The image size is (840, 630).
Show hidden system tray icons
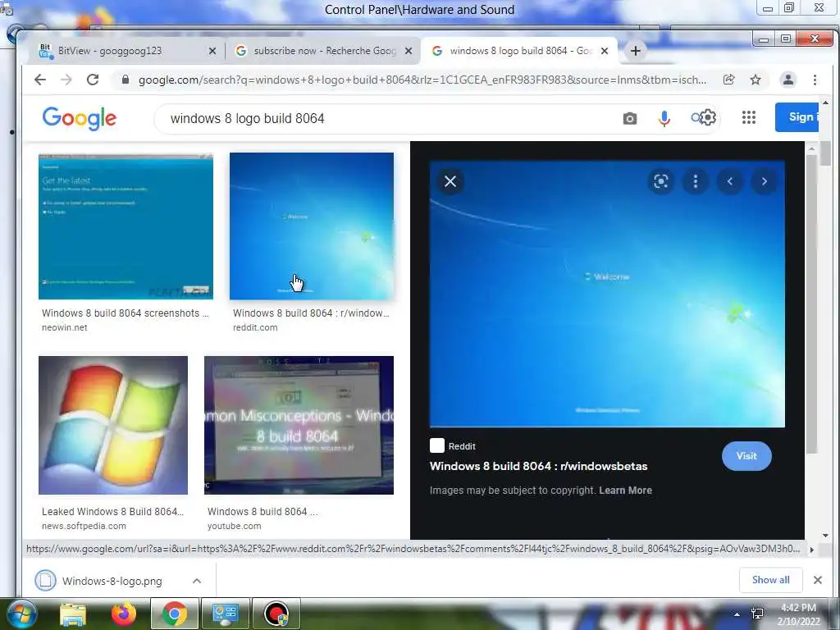[737, 614]
